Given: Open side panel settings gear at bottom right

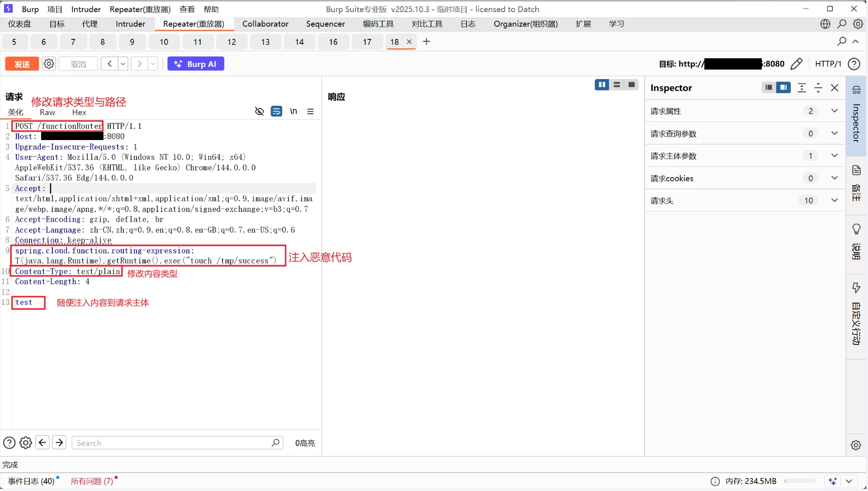Looking at the screenshot, I should click(x=856, y=445).
